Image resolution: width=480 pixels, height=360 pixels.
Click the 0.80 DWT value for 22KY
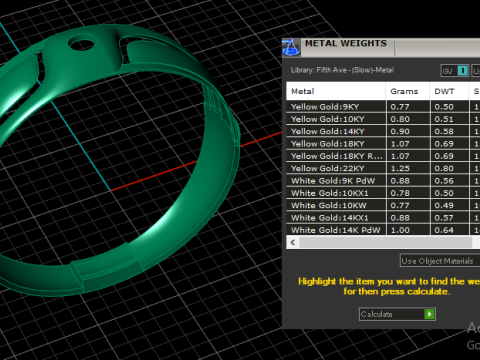444,168
